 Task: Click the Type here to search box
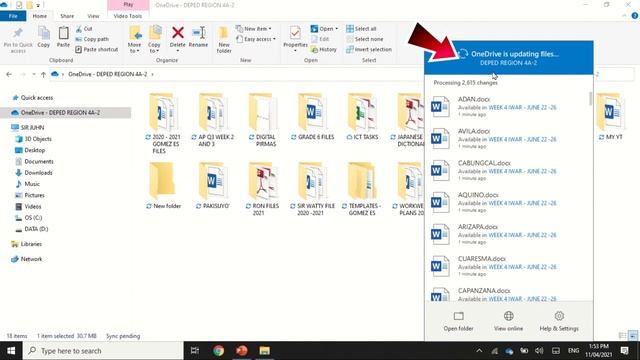(103, 351)
